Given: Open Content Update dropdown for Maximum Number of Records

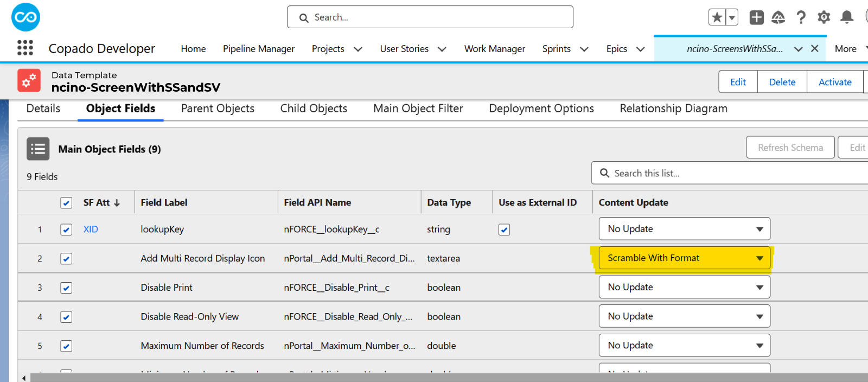Looking at the screenshot, I should [x=684, y=345].
